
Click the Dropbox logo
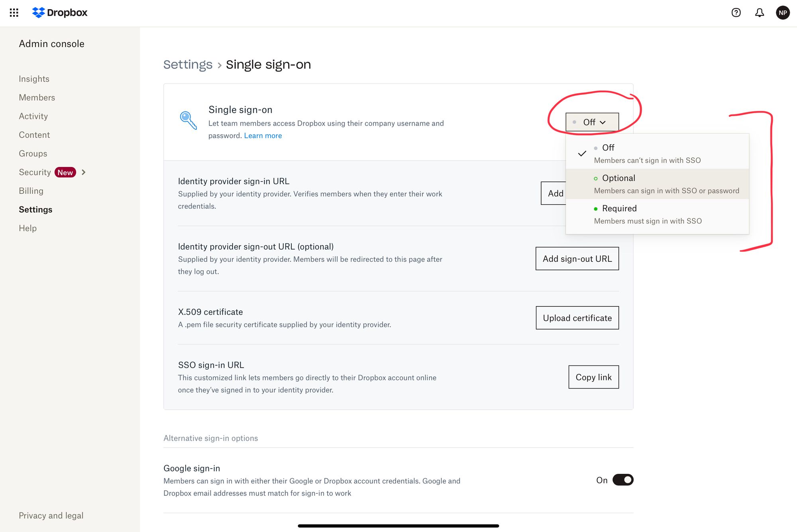(x=60, y=13)
